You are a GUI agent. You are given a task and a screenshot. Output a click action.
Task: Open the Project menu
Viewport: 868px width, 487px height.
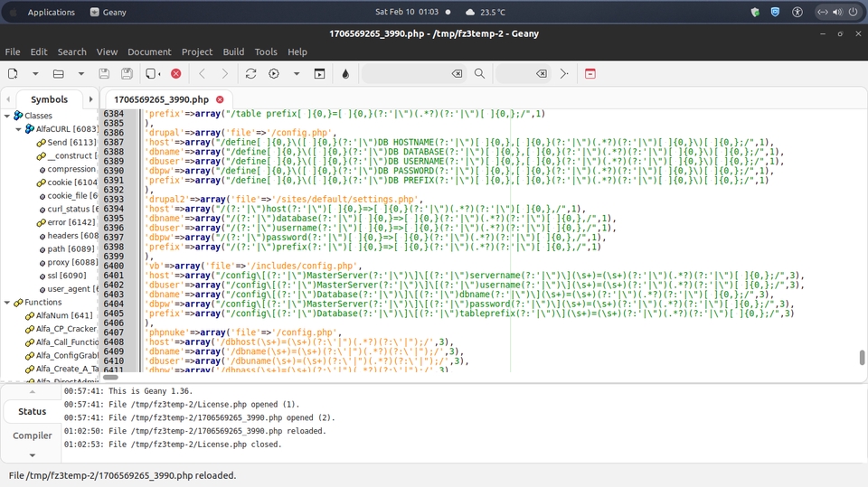point(197,52)
